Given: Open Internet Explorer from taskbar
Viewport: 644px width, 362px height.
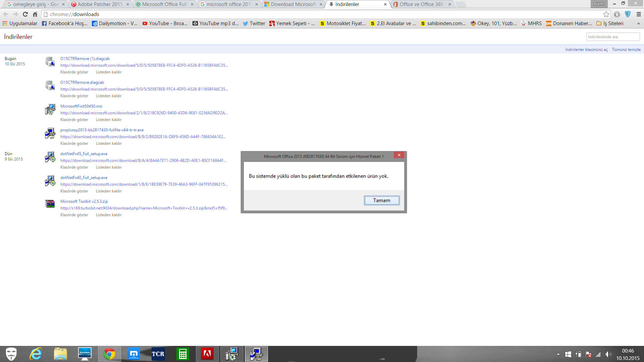Looking at the screenshot, I should [x=36, y=354].
